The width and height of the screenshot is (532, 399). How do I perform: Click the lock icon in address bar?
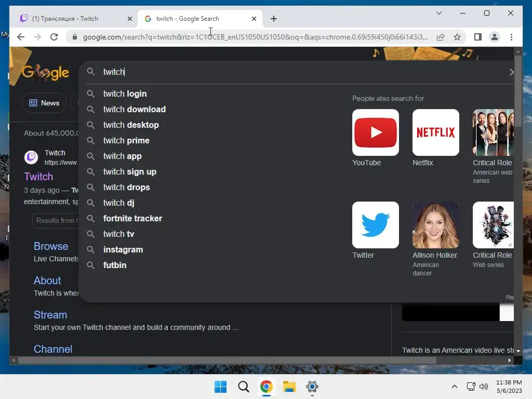pyautogui.click(x=75, y=37)
